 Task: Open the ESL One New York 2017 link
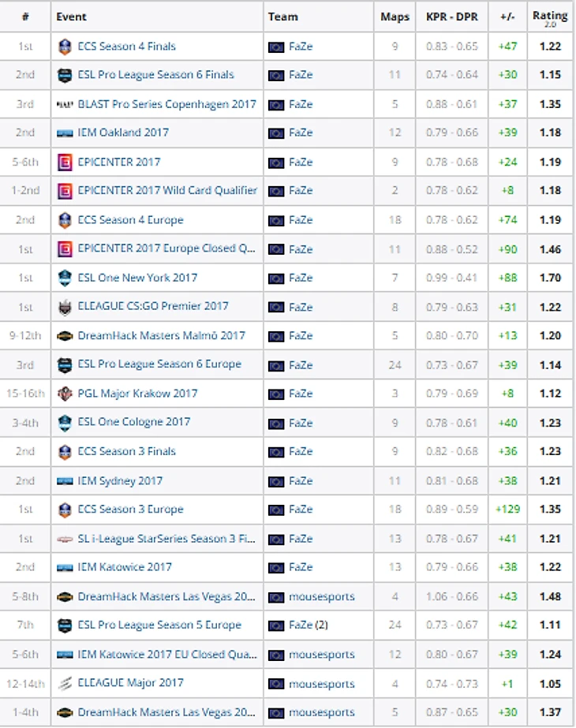(x=137, y=278)
